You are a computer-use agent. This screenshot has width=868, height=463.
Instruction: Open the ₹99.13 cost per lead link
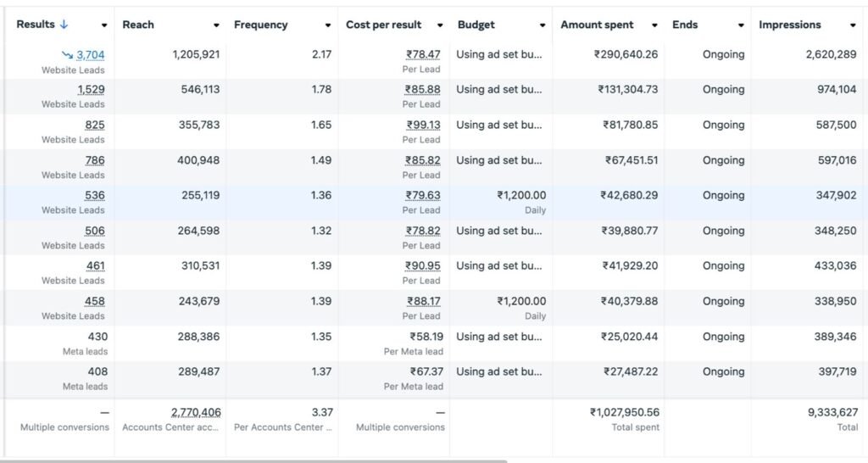[423, 125]
